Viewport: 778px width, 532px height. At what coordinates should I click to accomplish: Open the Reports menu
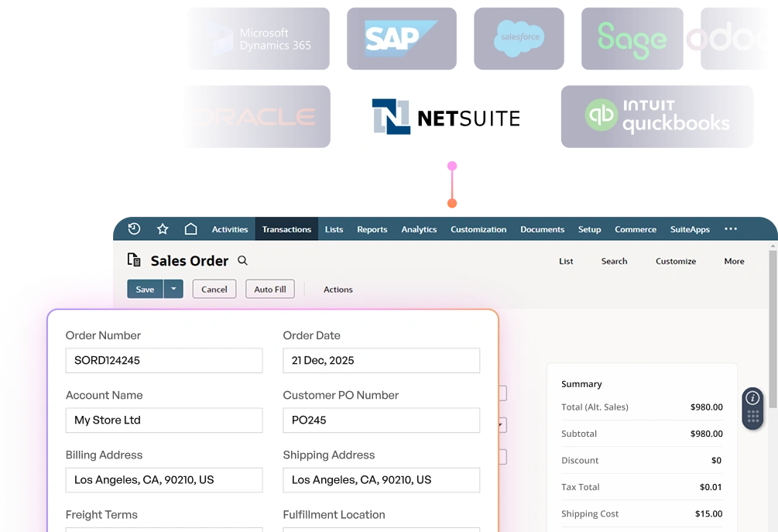[x=372, y=229]
